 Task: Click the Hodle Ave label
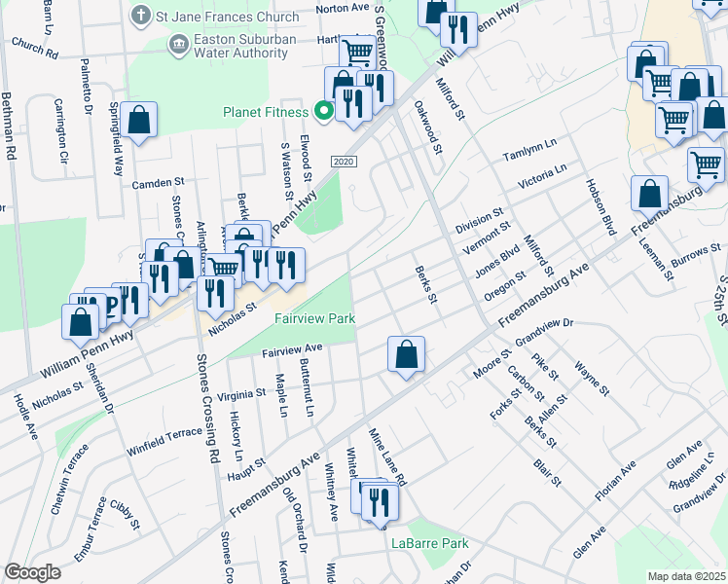(x=25, y=417)
